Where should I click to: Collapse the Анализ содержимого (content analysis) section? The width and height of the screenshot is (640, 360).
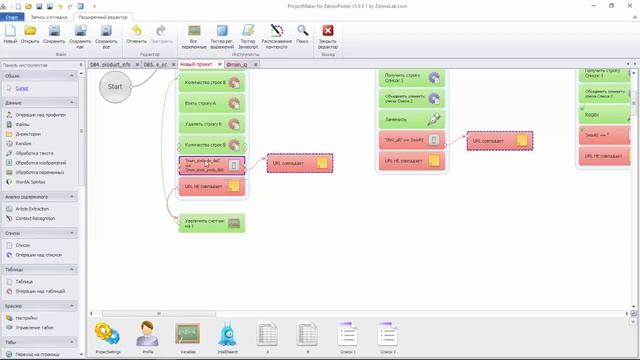72,197
